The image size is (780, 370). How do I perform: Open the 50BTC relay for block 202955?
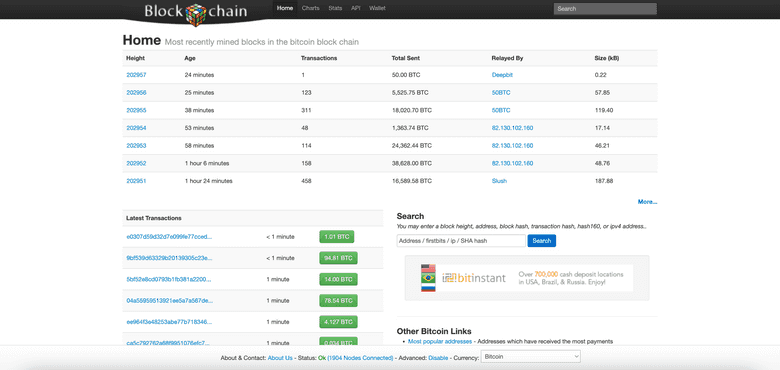click(x=501, y=110)
